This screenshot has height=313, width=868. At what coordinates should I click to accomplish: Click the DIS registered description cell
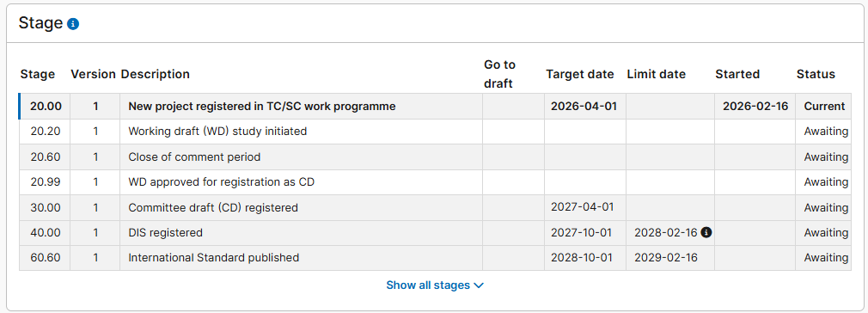[301, 233]
